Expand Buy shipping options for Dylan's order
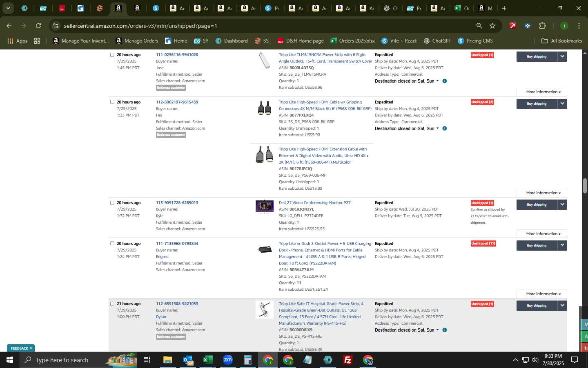The image size is (588, 368). 562,305
